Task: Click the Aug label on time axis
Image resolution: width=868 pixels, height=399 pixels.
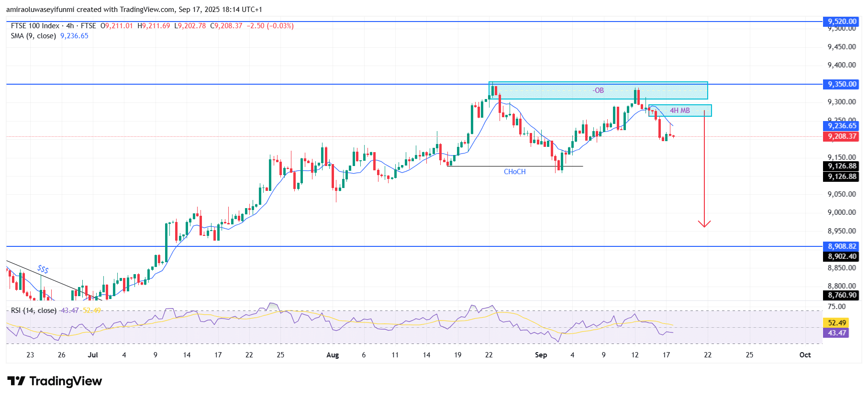Action: (x=333, y=355)
